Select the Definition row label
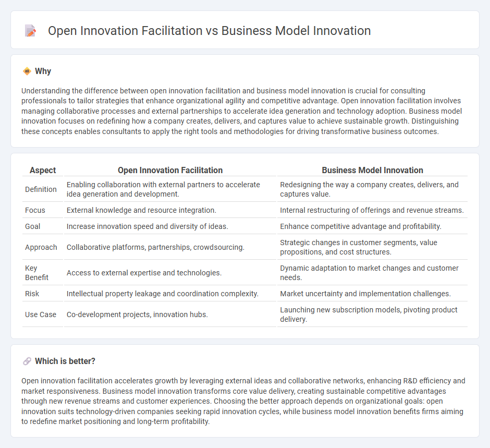 click(x=41, y=189)
